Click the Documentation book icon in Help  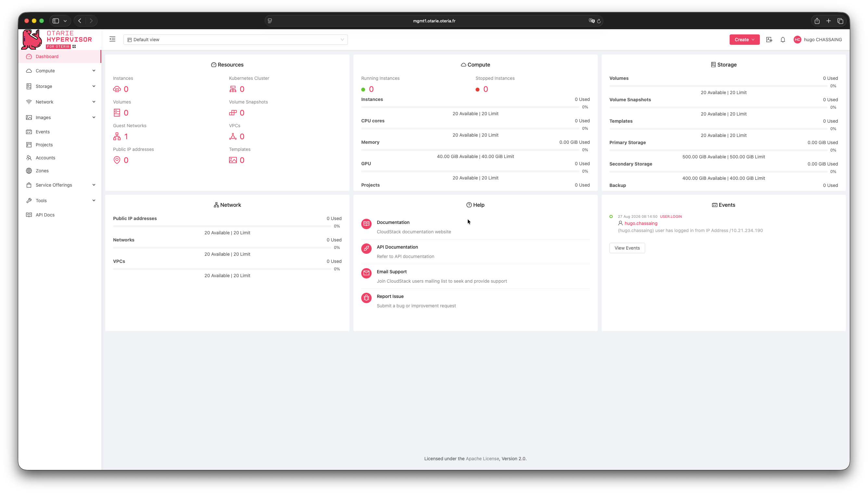point(366,224)
